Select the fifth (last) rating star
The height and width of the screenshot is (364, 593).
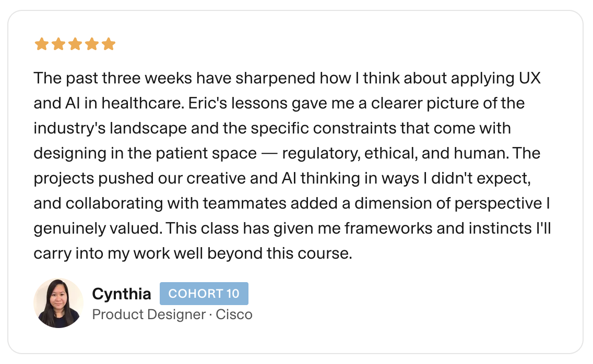click(108, 44)
